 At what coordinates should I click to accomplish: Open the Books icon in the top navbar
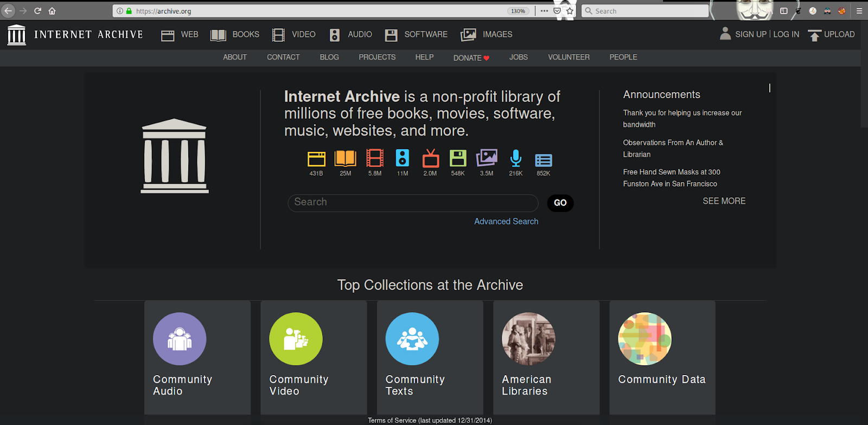pyautogui.click(x=218, y=35)
